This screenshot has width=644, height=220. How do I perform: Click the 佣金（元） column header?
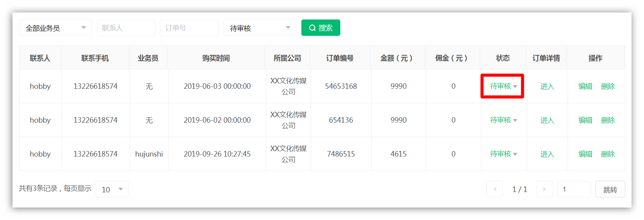tap(452, 58)
